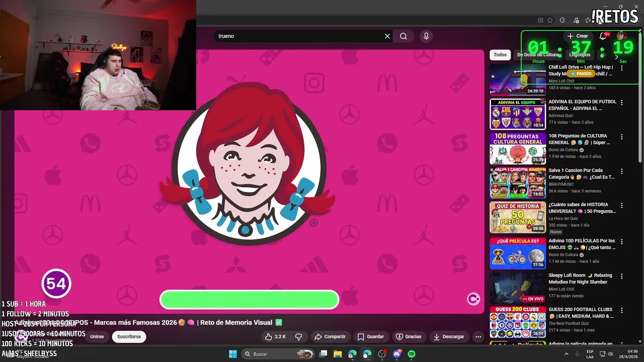Open the browser apps grid icon
The height and width of the screenshot is (362, 644).
pos(540,20)
